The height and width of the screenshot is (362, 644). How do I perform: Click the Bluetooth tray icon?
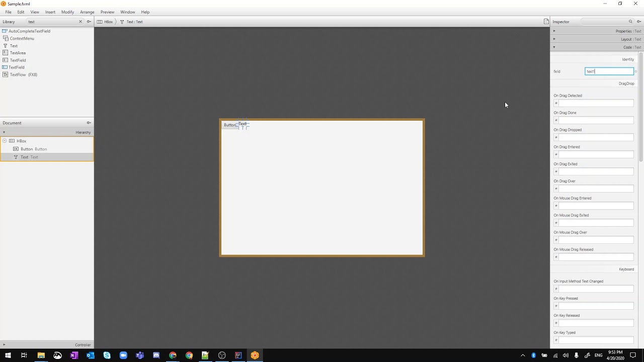pyautogui.click(x=533, y=355)
